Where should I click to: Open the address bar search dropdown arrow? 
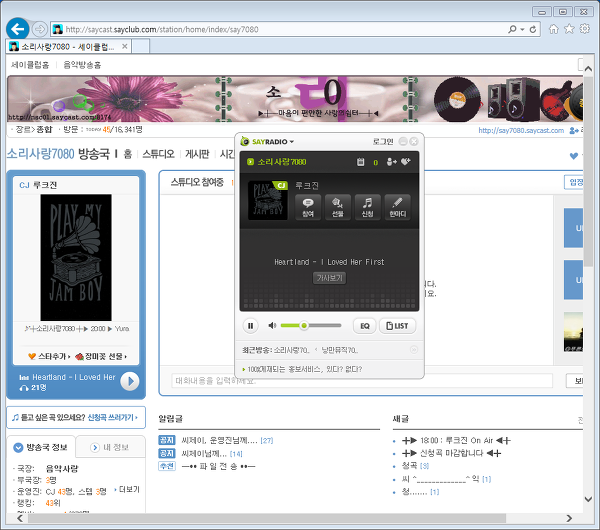click(x=522, y=29)
